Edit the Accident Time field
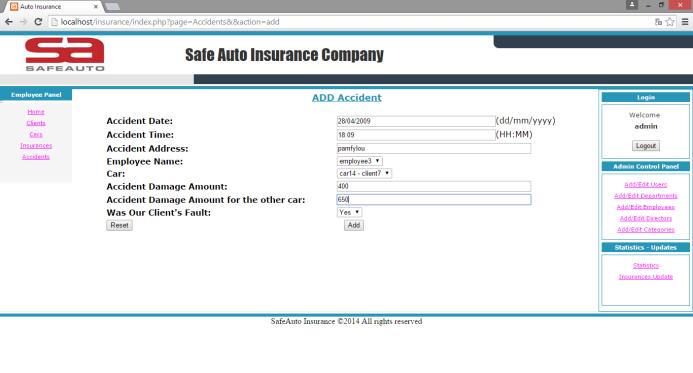Viewport: 693px width, 373px height. 416,135
